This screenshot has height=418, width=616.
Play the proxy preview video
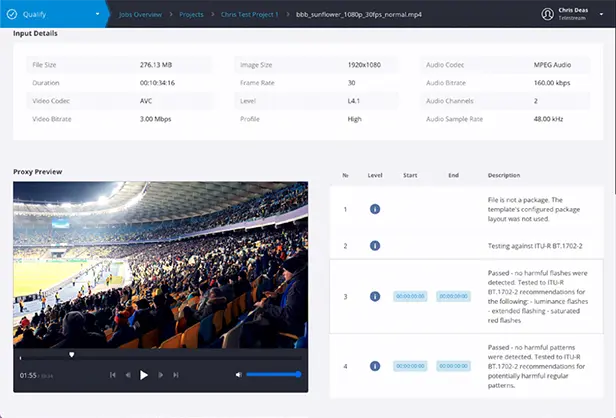point(144,375)
